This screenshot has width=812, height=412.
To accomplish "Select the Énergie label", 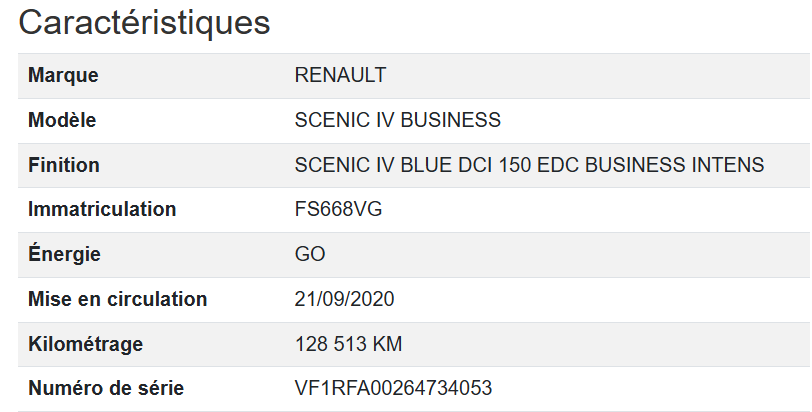I will pyautogui.click(x=64, y=254).
